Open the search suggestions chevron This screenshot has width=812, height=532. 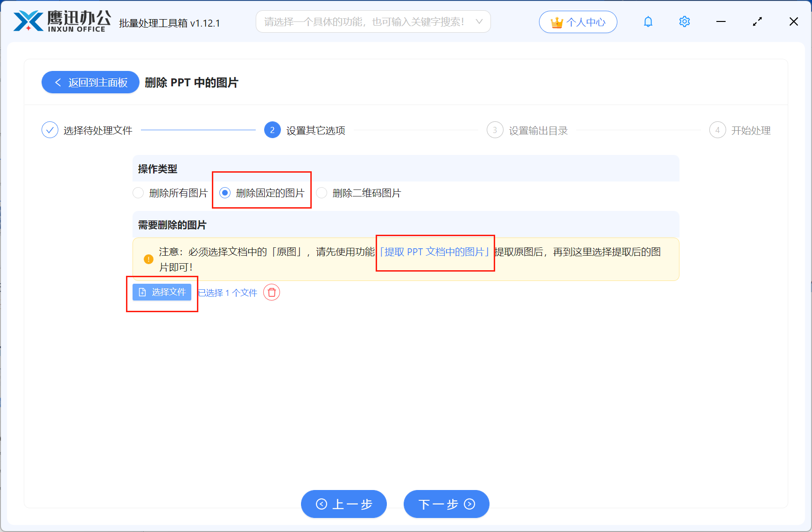(479, 21)
